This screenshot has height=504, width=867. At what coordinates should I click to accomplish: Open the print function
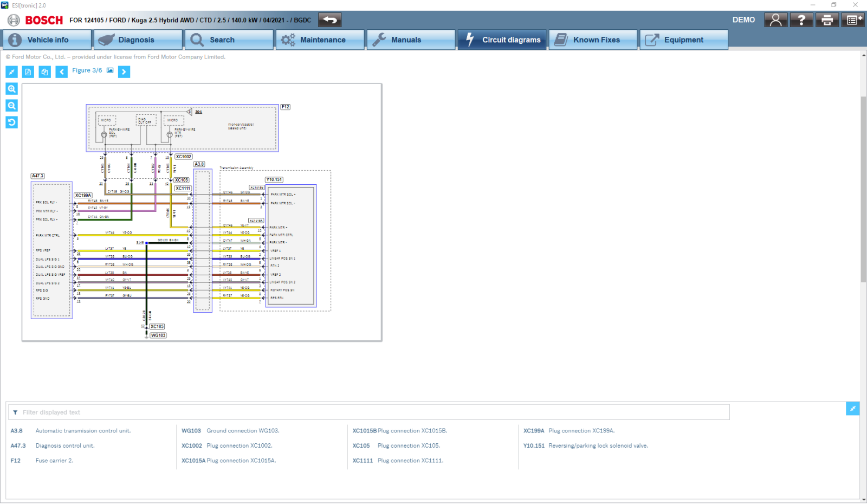coord(827,20)
